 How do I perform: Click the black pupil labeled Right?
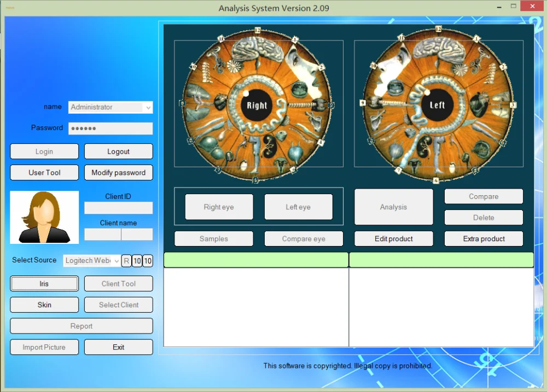pos(257,105)
